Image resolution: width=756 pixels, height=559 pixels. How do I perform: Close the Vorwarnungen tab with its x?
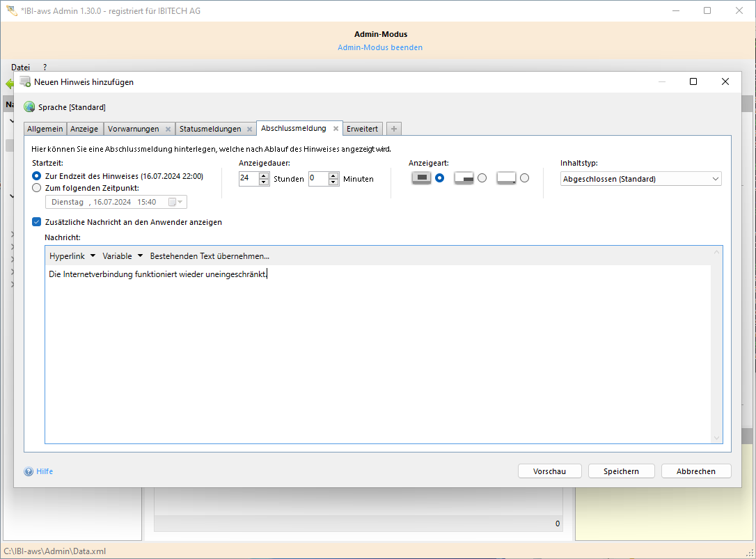(x=168, y=129)
